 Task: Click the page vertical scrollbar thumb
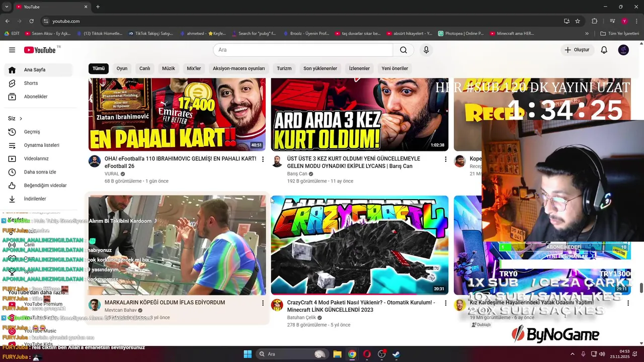click(641, 288)
